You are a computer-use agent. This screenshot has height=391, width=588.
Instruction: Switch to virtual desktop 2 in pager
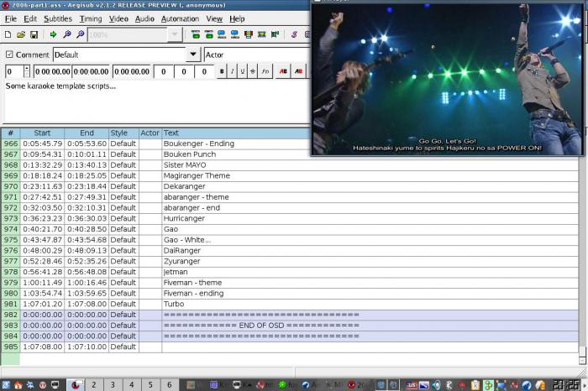click(94, 384)
